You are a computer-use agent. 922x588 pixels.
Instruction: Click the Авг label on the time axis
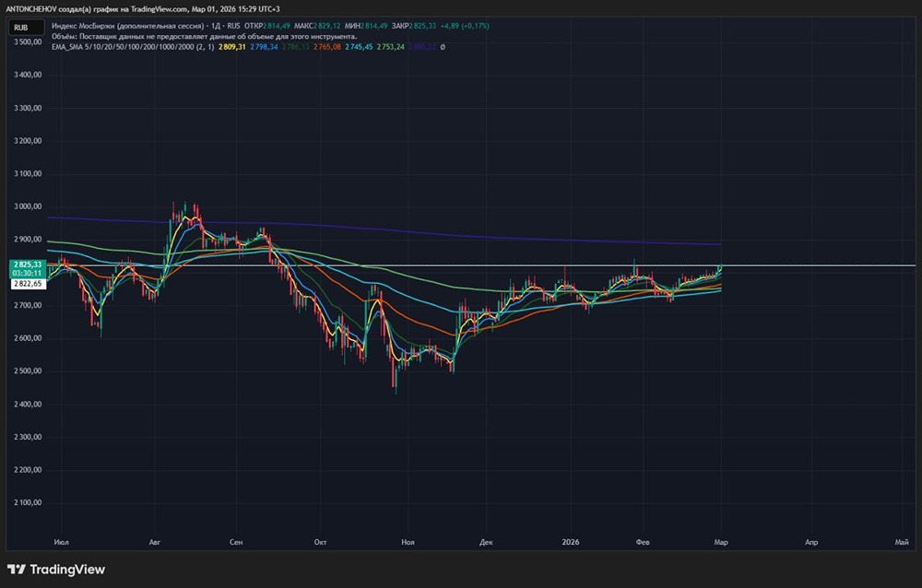pos(155,543)
